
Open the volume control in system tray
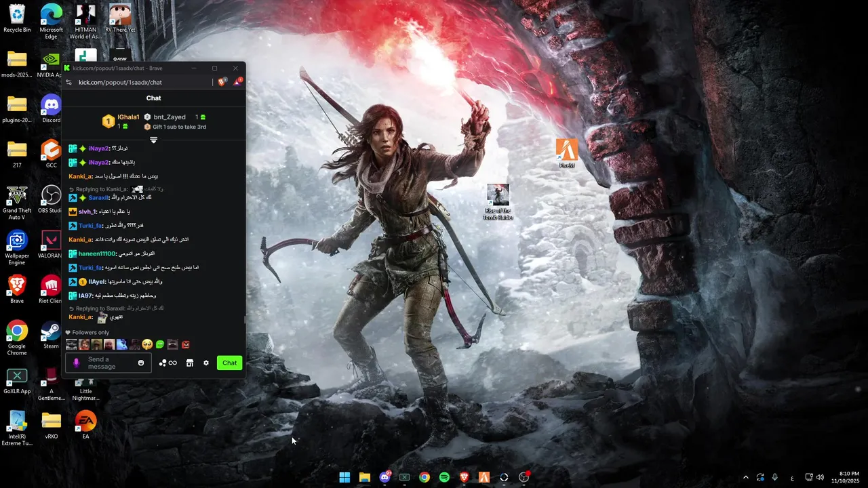tap(820, 477)
